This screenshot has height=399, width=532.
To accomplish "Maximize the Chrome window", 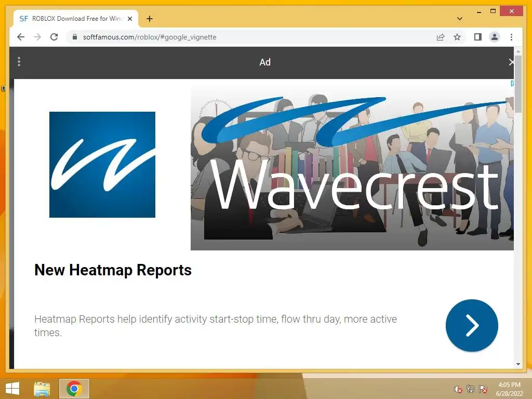I will point(493,11).
